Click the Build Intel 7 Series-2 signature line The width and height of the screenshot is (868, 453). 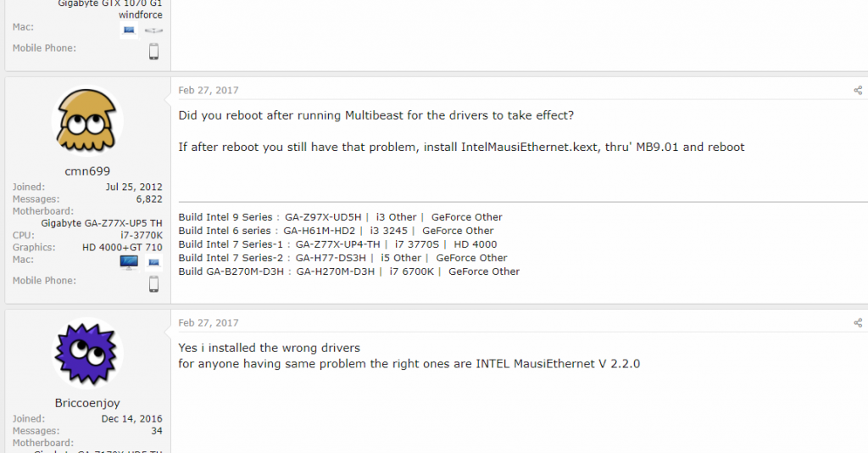pos(342,258)
